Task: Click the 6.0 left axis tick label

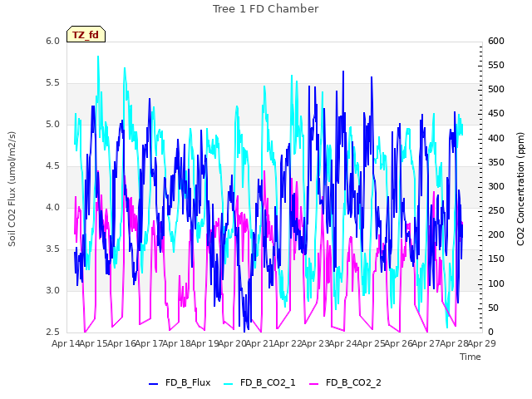Action: coord(52,41)
